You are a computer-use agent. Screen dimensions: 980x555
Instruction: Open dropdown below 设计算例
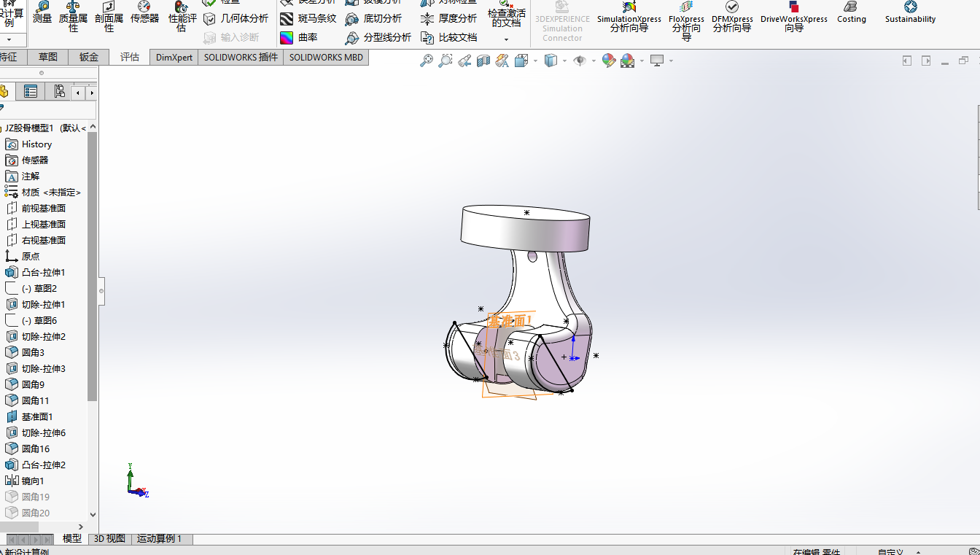click(x=9, y=39)
